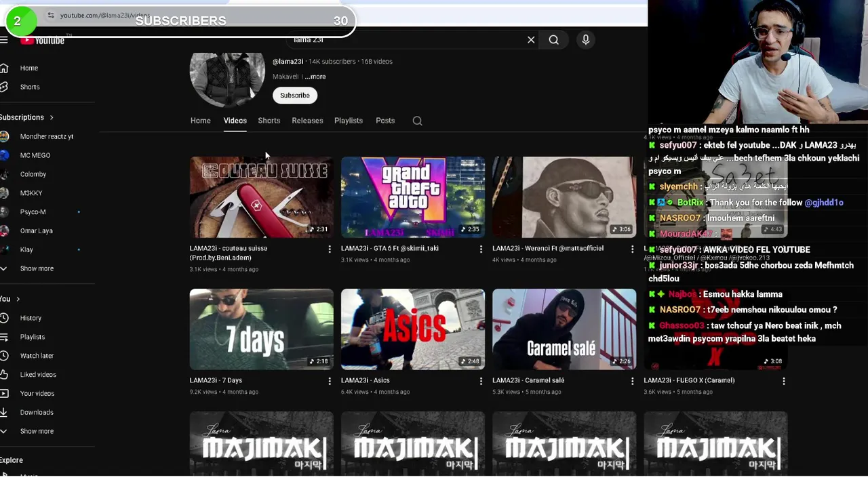Show more items under Downloads
The height and width of the screenshot is (488, 868).
coord(37,431)
